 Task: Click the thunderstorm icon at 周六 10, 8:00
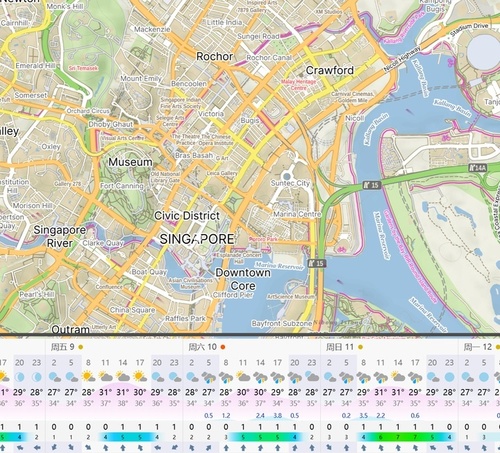226,377
